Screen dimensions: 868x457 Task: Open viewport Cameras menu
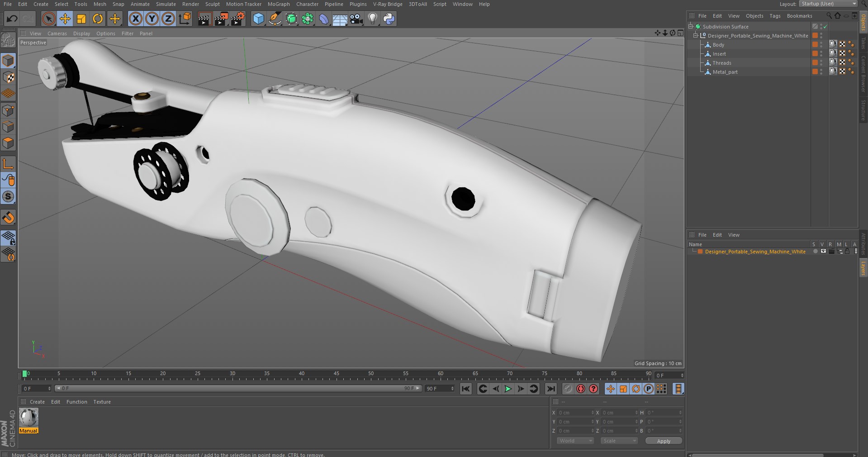pos(57,33)
